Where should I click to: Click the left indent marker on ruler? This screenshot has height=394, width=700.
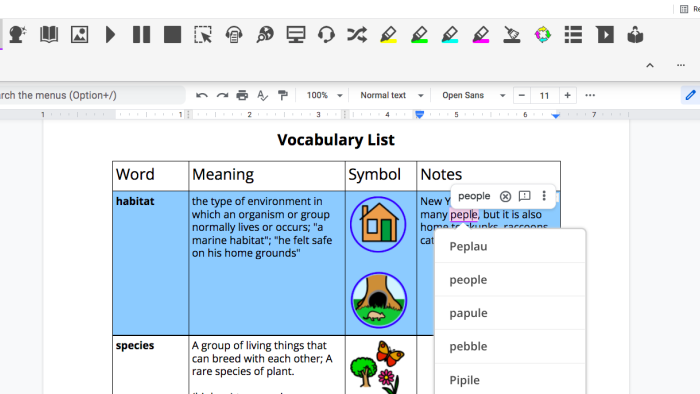point(419,115)
